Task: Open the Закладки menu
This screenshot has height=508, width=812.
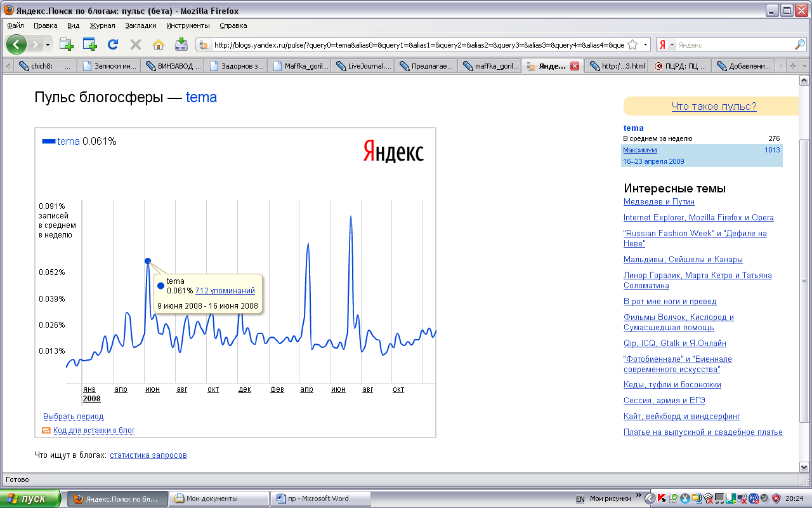Action: (x=141, y=25)
